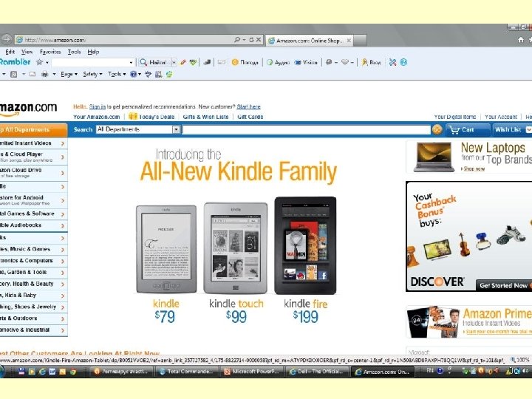532x399 pixels.
Task: Click Get Started Now on Discover ad
Action: (x=503, y=286)
